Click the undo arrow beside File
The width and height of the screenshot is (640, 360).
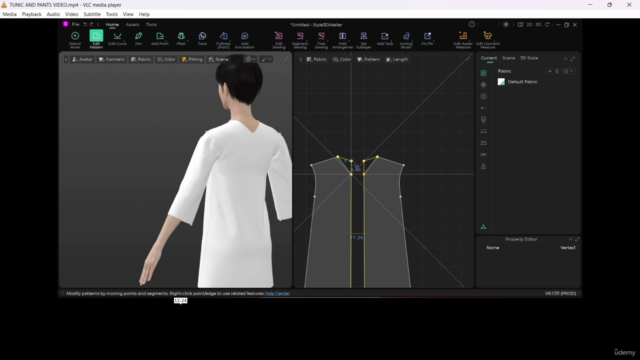pos(85,24)
